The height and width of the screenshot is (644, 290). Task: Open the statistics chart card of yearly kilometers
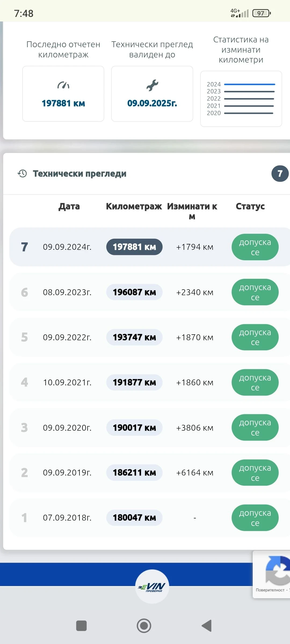pyautogui.click(x=241, y=99)
